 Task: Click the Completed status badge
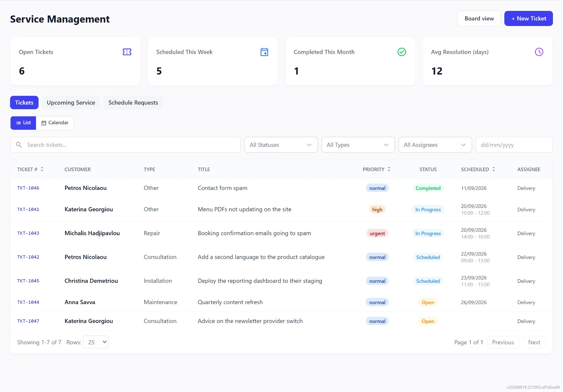point(428,188)
